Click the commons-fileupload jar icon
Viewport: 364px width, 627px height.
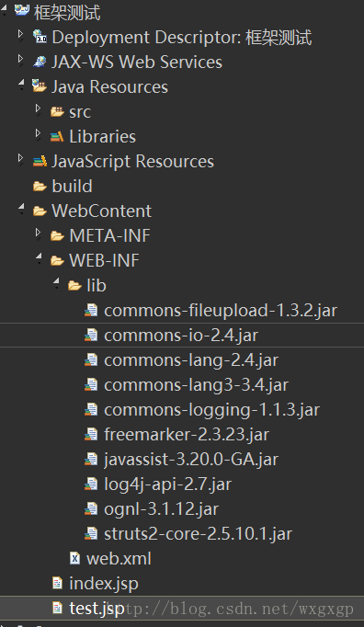[x=91, y=311]
